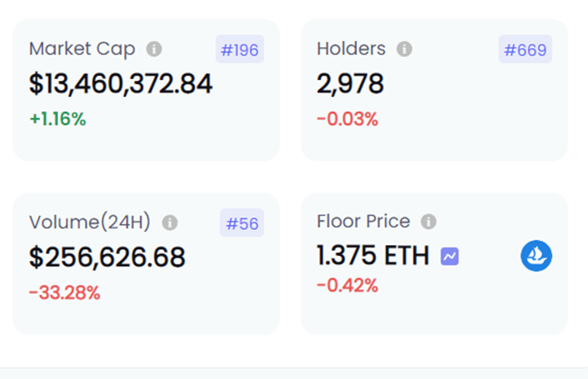
Task: Click the 2,978 holders count
Action: click(x=350, y=83)
